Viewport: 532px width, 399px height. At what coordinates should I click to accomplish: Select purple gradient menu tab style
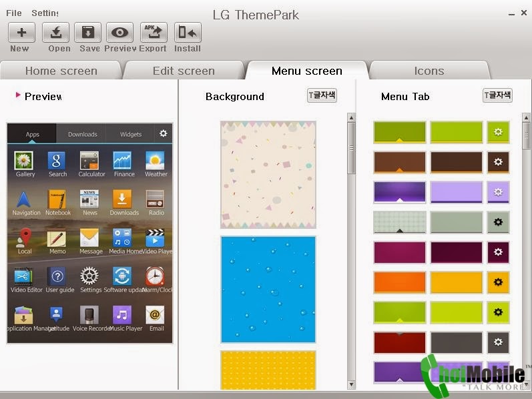[400, 192]
